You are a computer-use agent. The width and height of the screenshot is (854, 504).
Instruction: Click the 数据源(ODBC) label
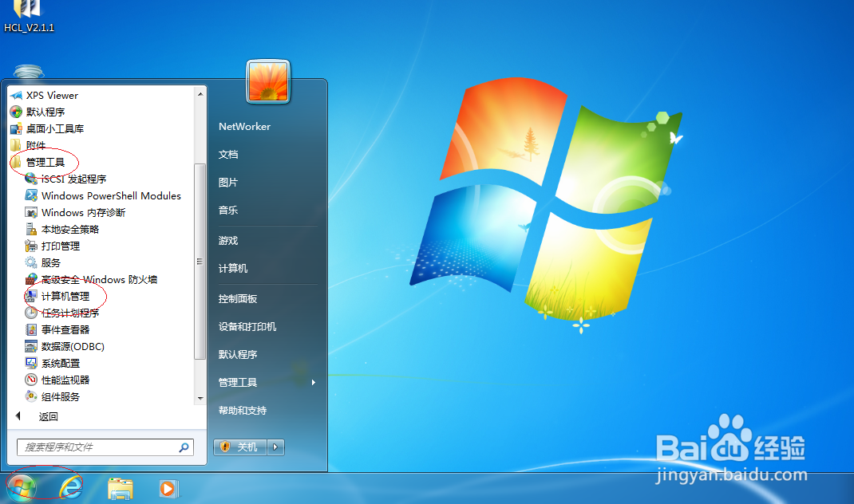(73, 347)
